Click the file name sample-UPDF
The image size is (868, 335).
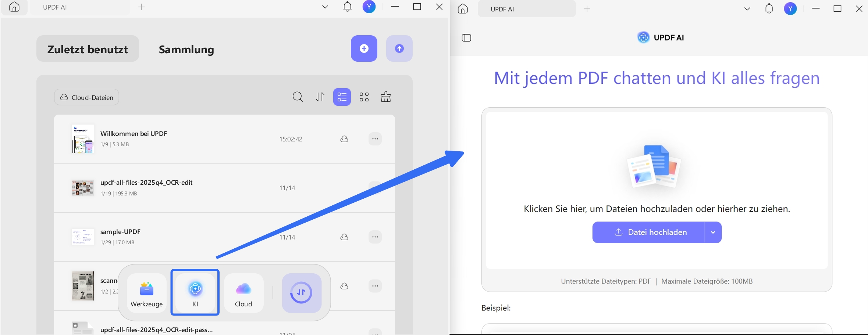coord(120,232)
